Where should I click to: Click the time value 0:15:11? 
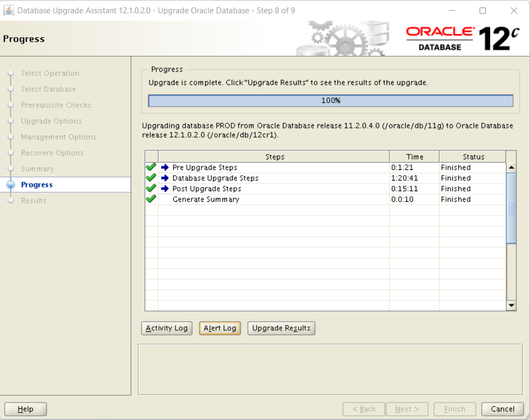click(405, 188)
